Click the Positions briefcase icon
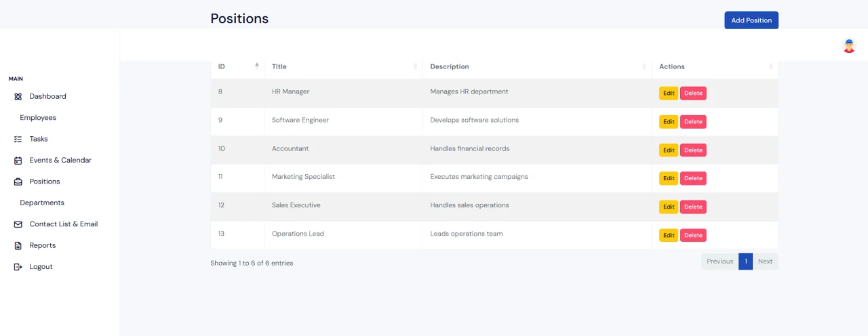This screenshot has width=868, height=336. click(x=18, y=182)
